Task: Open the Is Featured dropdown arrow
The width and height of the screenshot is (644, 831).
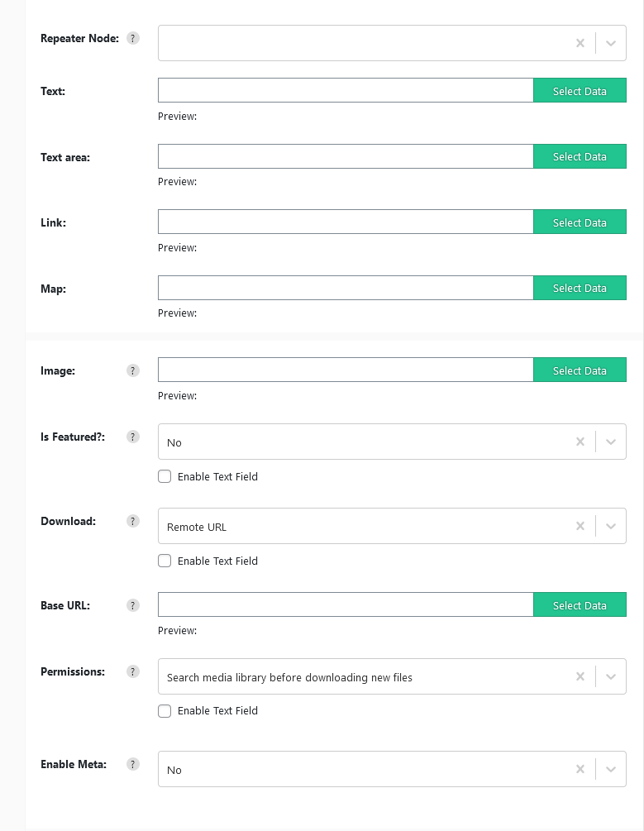Action: 611,442
